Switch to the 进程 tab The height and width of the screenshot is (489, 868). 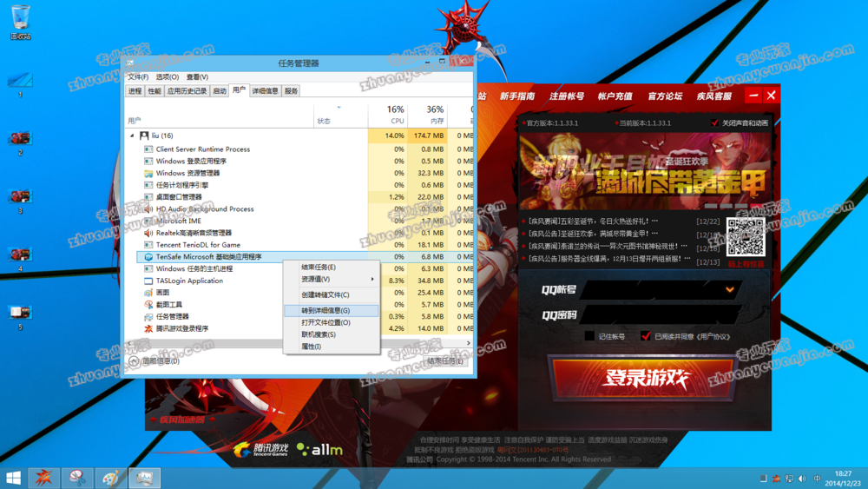(135, 91)
